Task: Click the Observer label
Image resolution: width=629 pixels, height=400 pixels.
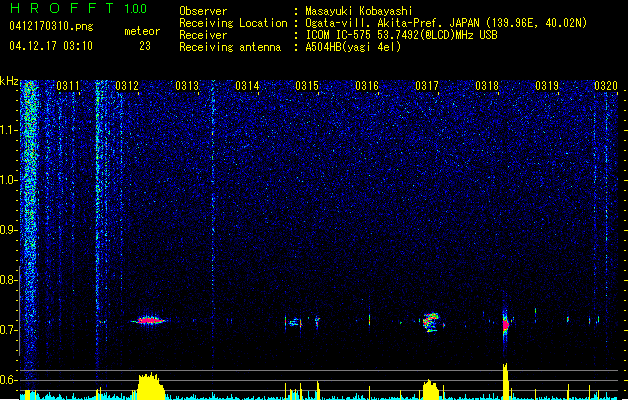Action: pyautogui.click(x=203, y=11)
